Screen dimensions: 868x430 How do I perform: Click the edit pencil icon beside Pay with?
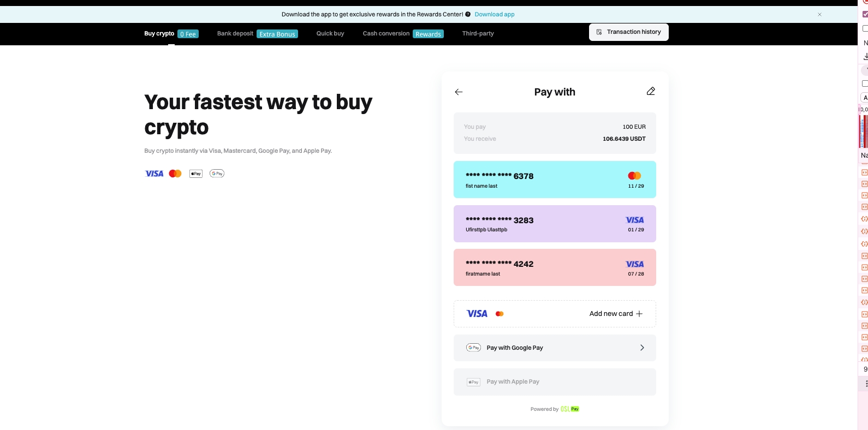click(x=651, y=91)
